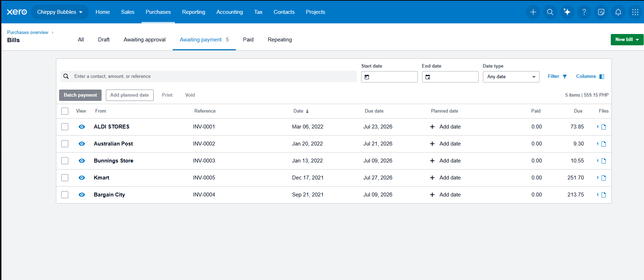Switch to the All bills tab
This screenshot has width=644, height=280.
click(81, 40)
